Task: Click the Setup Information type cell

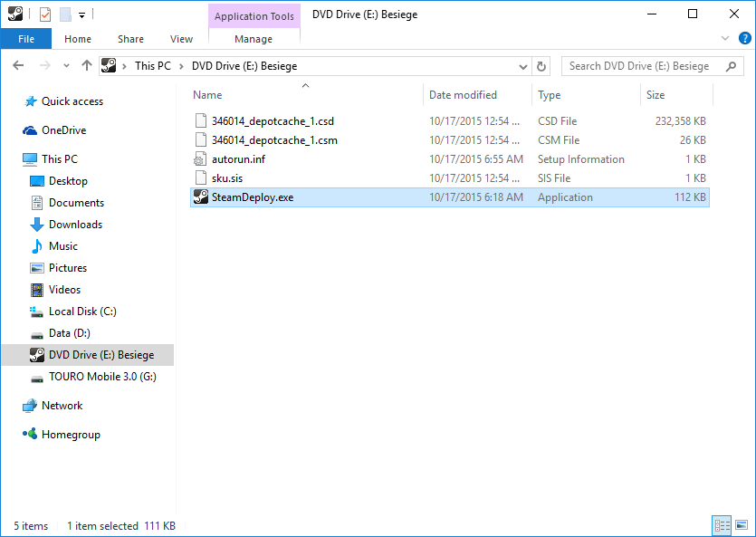Action: pyautogui.click(x=581, y=159)
